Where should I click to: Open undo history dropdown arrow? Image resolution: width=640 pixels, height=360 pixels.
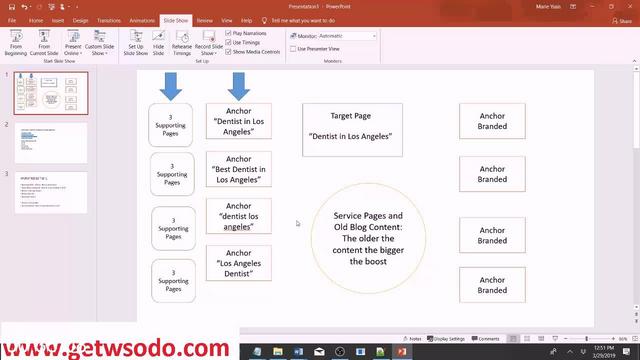31,7
